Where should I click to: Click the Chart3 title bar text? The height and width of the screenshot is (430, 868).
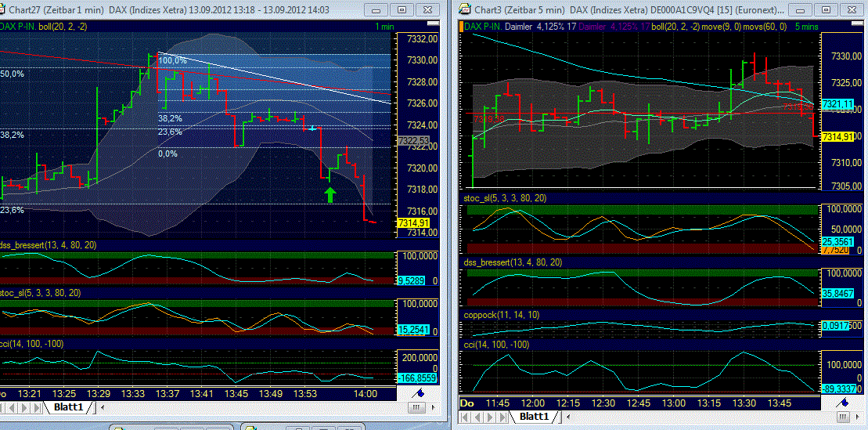tap(630, 9)
